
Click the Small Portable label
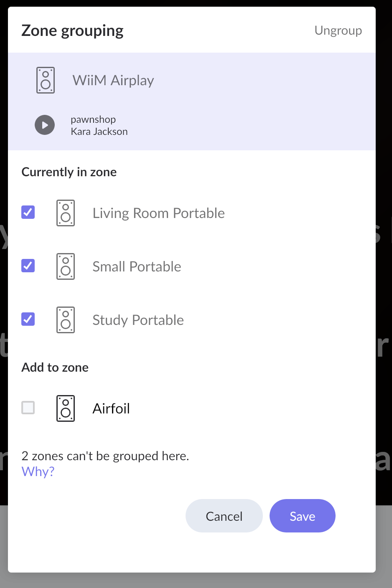[x=137, y=266]
